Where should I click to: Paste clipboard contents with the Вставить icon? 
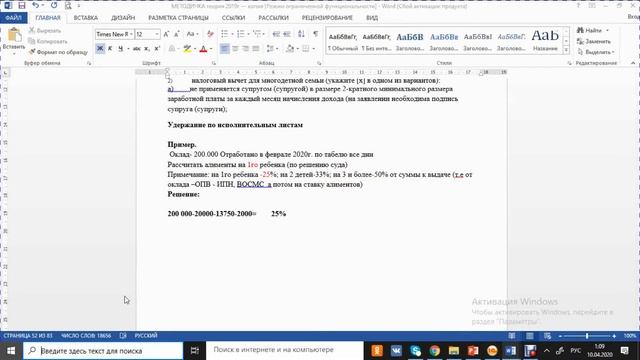pyautogui.click(x=14, y=35)
